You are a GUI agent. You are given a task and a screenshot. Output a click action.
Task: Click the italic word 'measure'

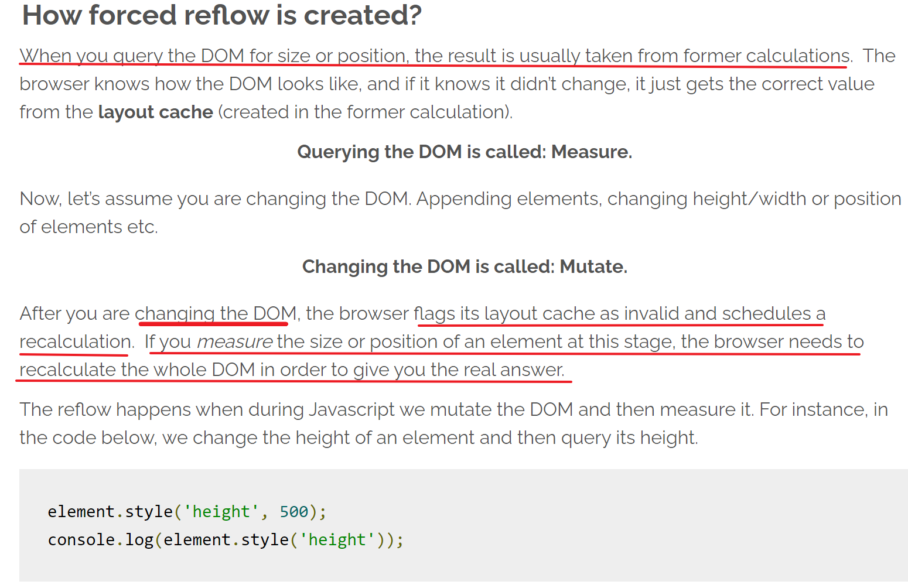coord(234,341)
